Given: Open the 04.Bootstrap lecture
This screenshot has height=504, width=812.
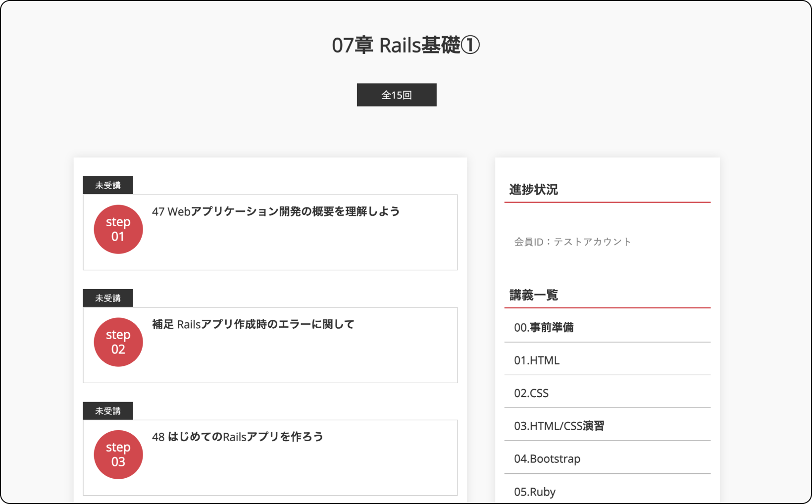Looking at the screenshot, I should 547,459.
